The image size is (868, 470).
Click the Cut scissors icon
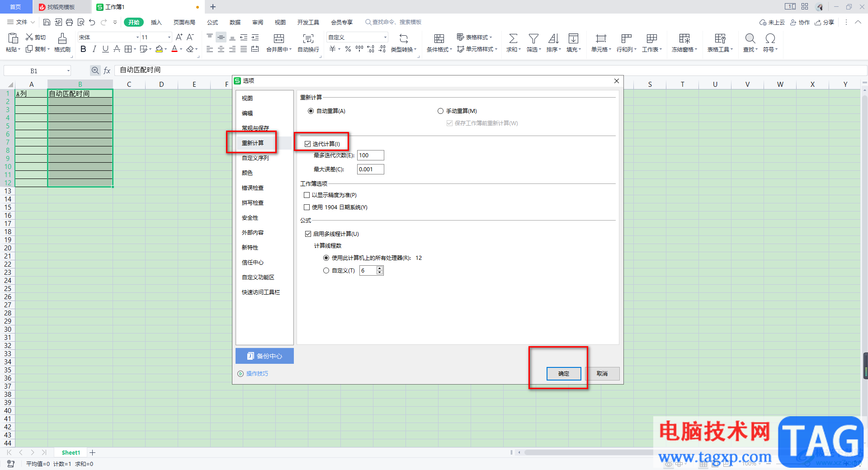point(29,37)
